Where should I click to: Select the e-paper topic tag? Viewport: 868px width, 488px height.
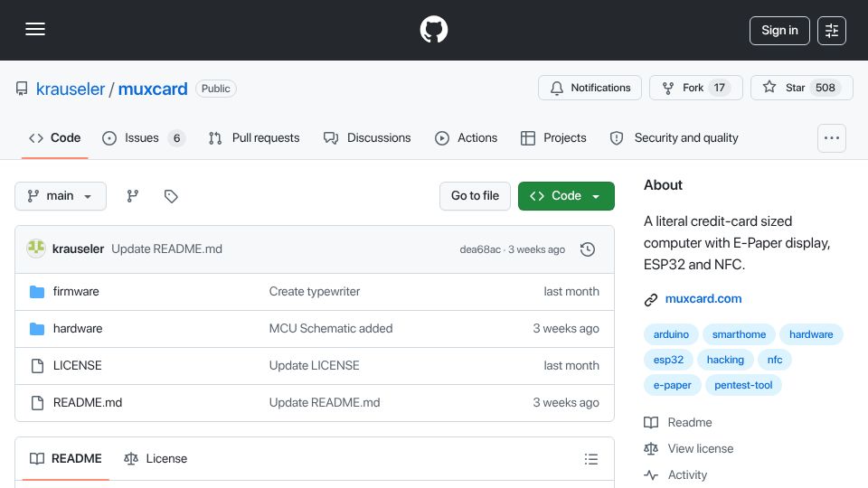click(x=672, y=386)
